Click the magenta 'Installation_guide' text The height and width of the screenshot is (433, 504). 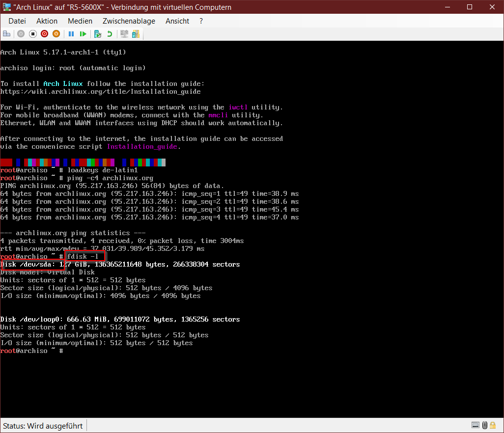pos(142,146)
